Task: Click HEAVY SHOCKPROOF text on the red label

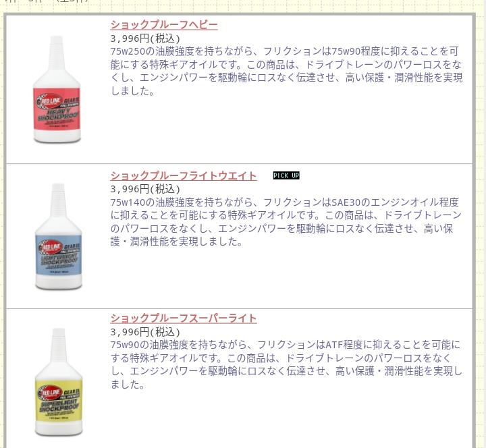Action: coord(59,115)
